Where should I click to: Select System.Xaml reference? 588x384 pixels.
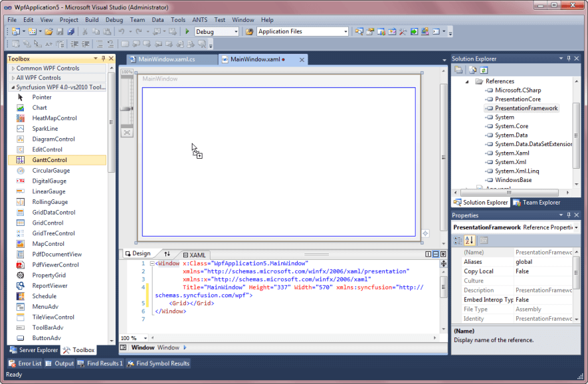pyautogui.click(x=512, y=153)
